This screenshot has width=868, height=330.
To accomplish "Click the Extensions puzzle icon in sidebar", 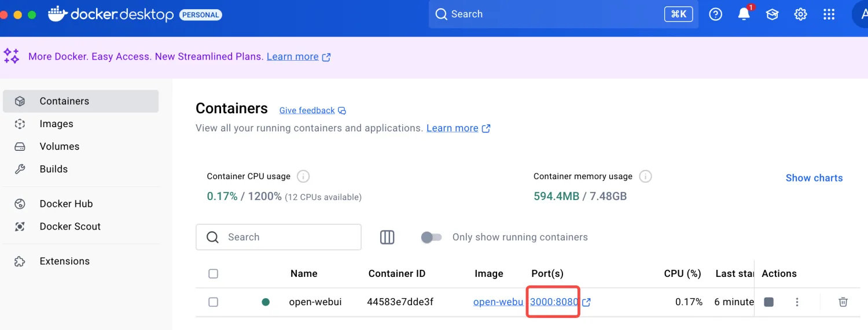I will coord(20,261).
